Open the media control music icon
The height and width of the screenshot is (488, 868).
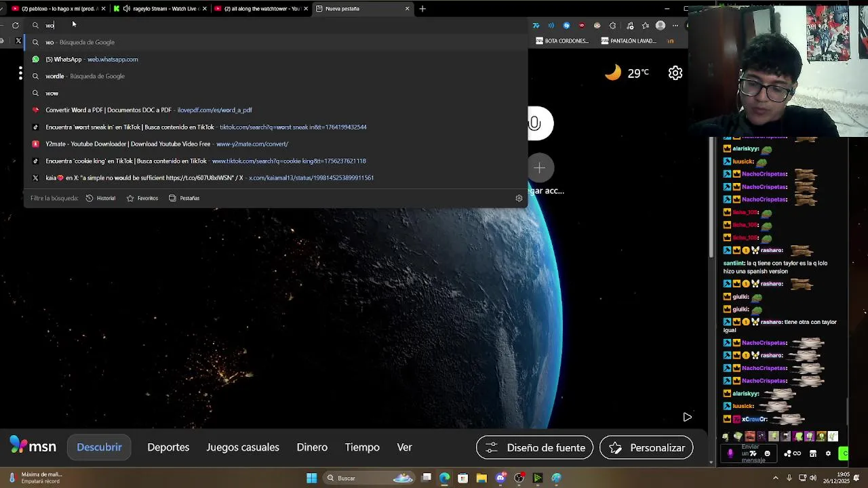click(x=630, y=26)
